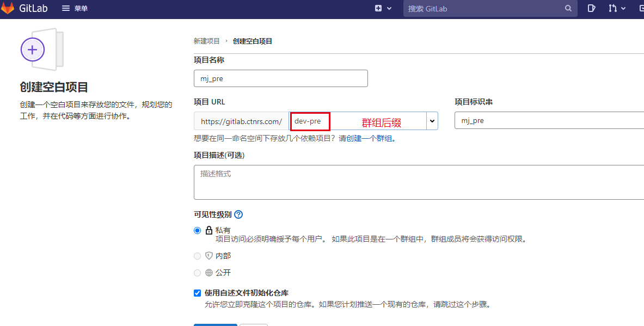
Task: Open the 可见性级别 help question icon
Action: point(238,214)
